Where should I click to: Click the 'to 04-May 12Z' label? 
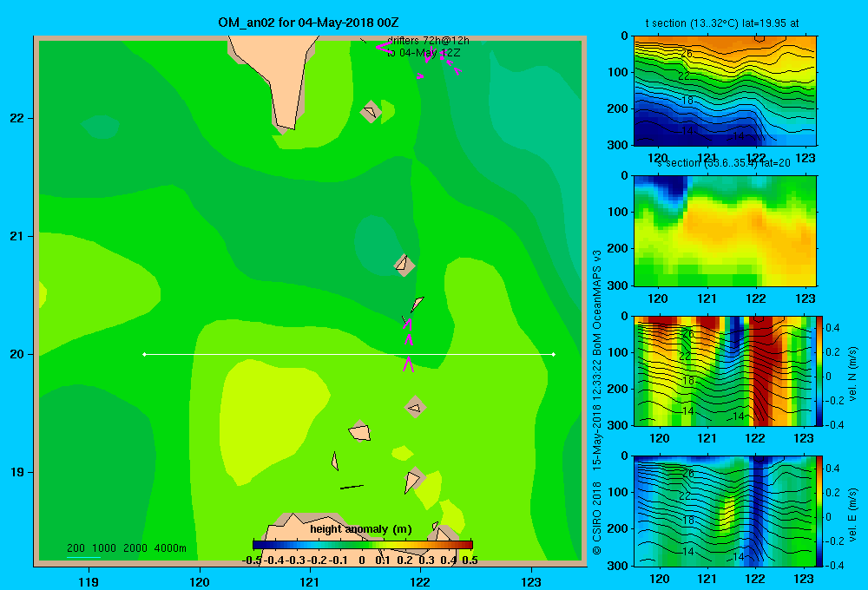tap(424, 53)
